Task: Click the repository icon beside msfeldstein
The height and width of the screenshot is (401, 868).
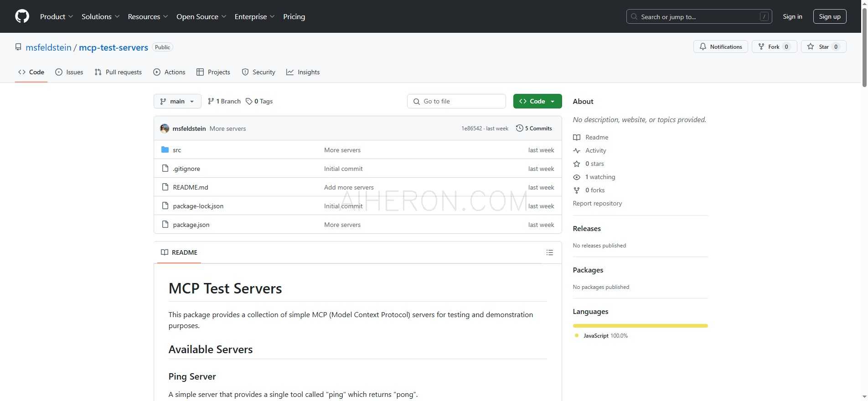Action: [x=18, y=47]
